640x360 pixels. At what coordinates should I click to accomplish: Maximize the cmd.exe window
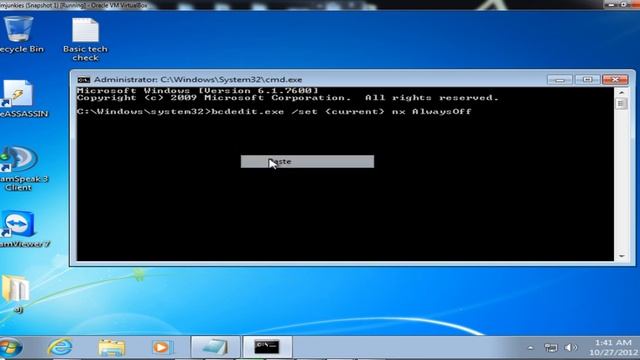(587, 79)
